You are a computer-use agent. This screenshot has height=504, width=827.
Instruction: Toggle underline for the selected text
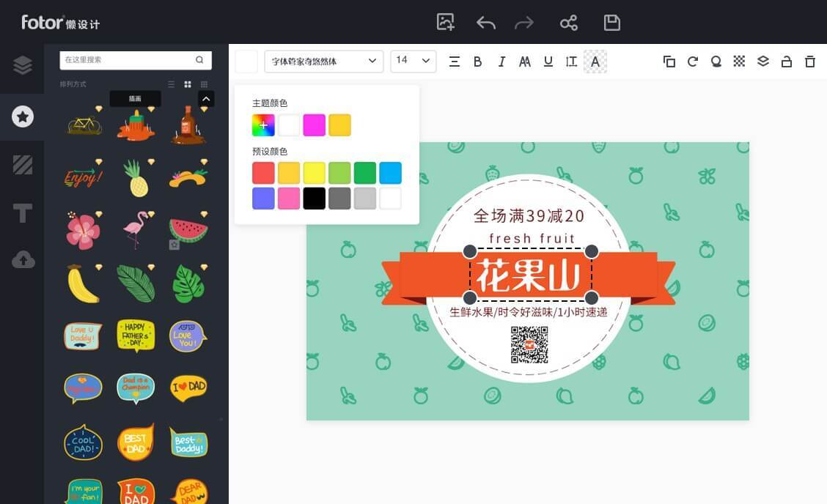click(548, 62)
